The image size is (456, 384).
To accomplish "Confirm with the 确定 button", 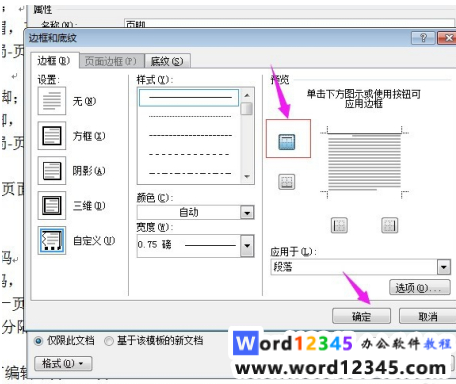I will [361, 316].
